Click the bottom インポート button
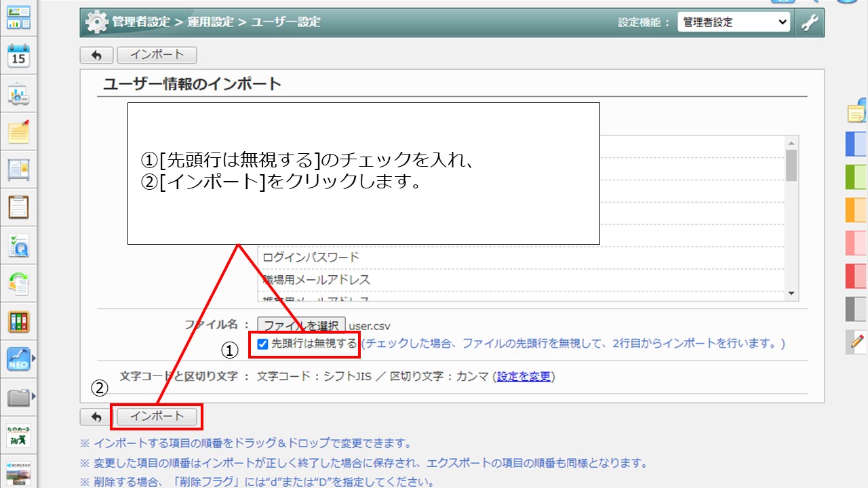Viewport: 868px width, 488px height. click(x=157, y=416)
